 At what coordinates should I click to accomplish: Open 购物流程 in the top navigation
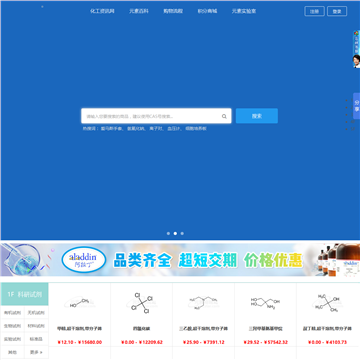tap(173, 11)
